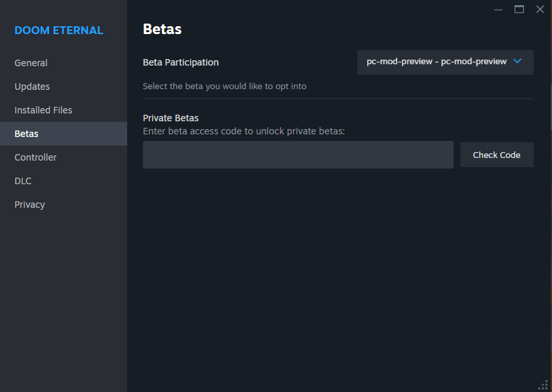Click the 'Select the beta' description text
The height and width of the screenshot is (392, 552).
(x=225, y=86)
